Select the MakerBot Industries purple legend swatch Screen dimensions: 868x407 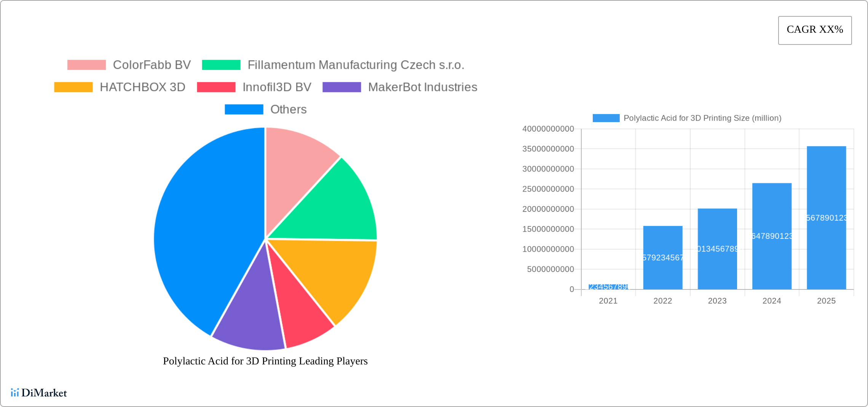pos(341,87)
